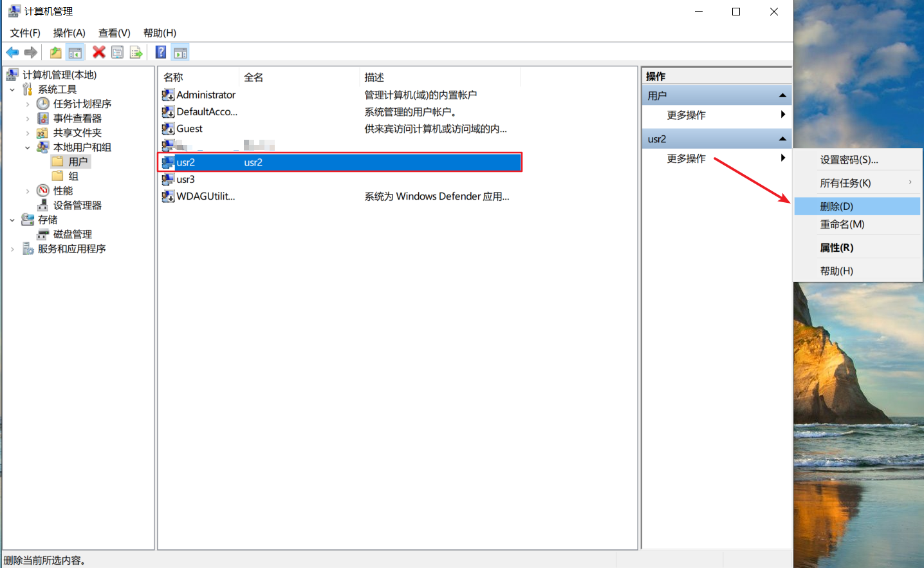Click the 设备管理器 icon in the tree
The image size is (924, 568).
[x=43, y=205]
